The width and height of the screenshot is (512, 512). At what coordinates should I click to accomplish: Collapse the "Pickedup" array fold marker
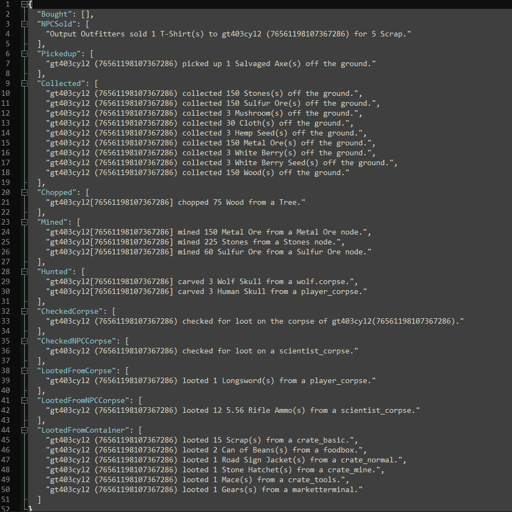click(x=24, y=54)
